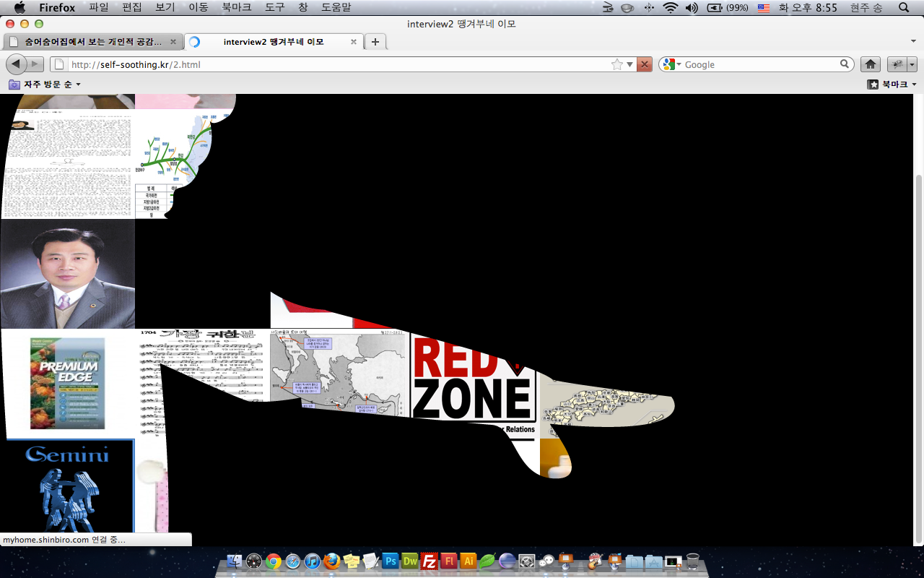The height and width of the screenshot is (578, 924).
Task: Open Spotlight search magnifier in menu bar
Action: [x=904, y=7]
